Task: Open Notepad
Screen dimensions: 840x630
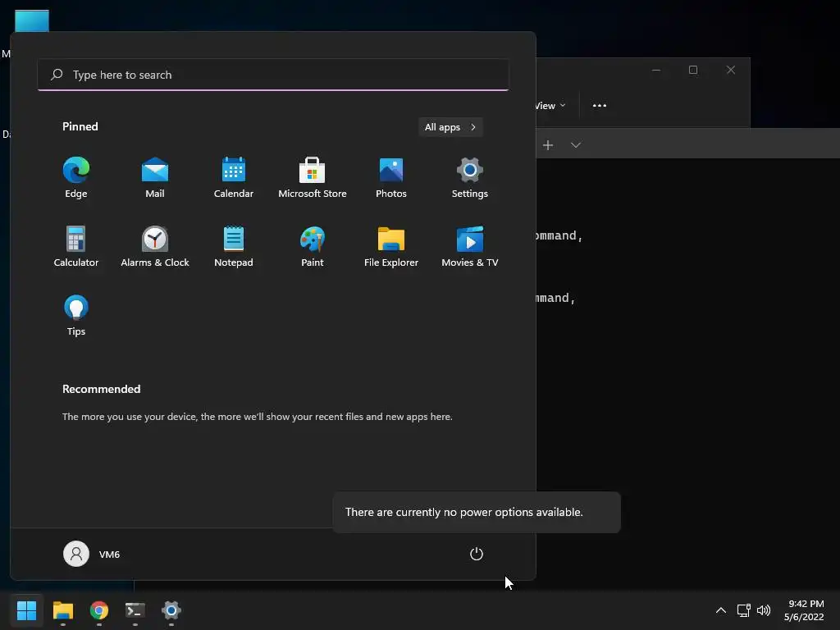Action: point(234,247)
